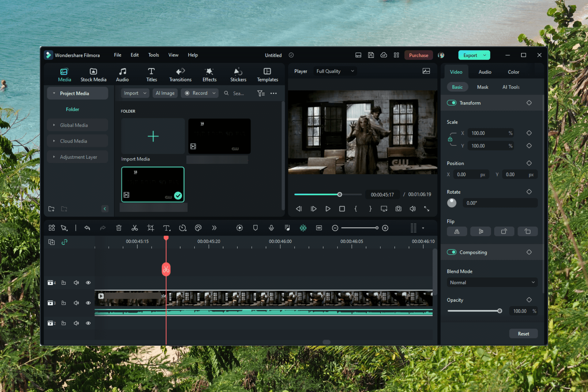Select the split scissors tool in timeline toolbar
This screenshot has height=392, width=588.
(134, 228)
